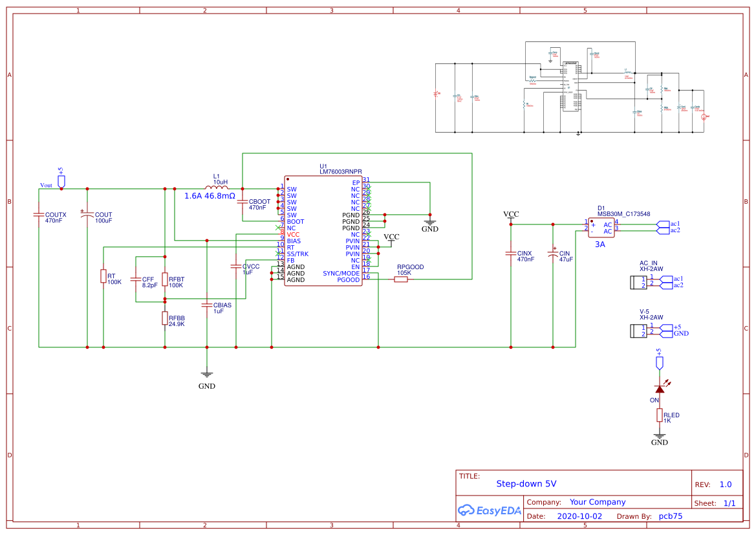756x535 pixels.
Task: Click the VCC net label above CINX
Action: point(512,213)
